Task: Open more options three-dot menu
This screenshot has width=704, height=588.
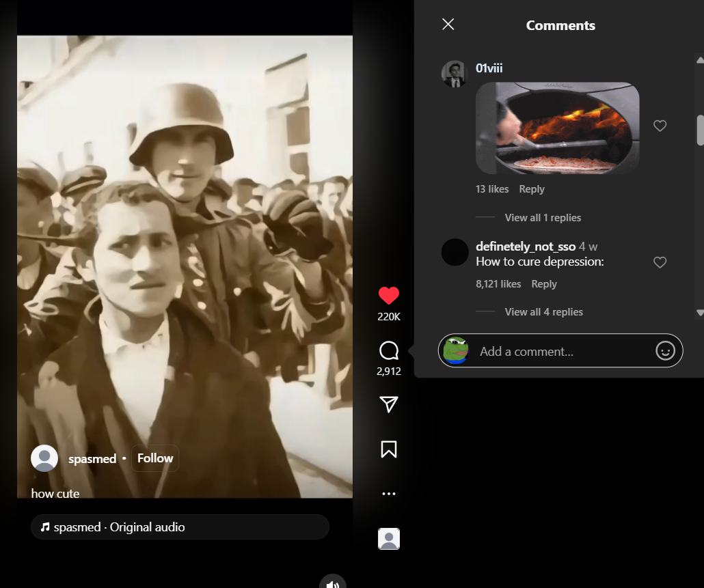Action: tap(389, 493)
